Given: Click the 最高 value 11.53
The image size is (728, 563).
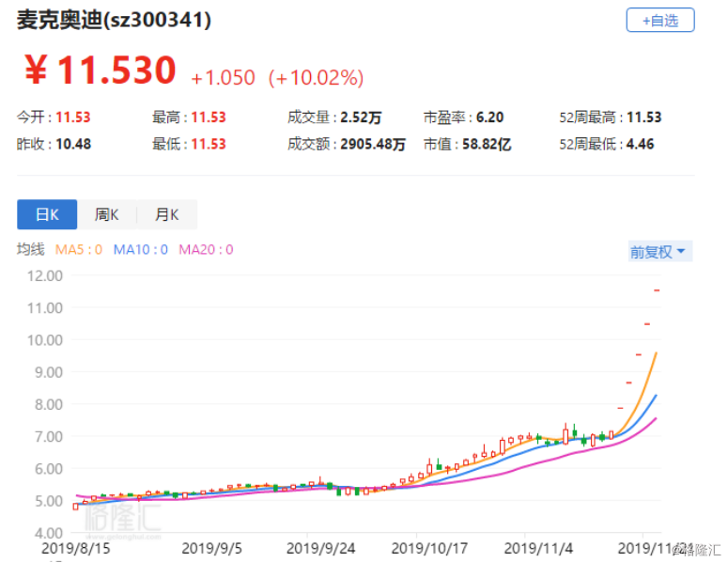Looking at the screenshot, I should (209, 117).
